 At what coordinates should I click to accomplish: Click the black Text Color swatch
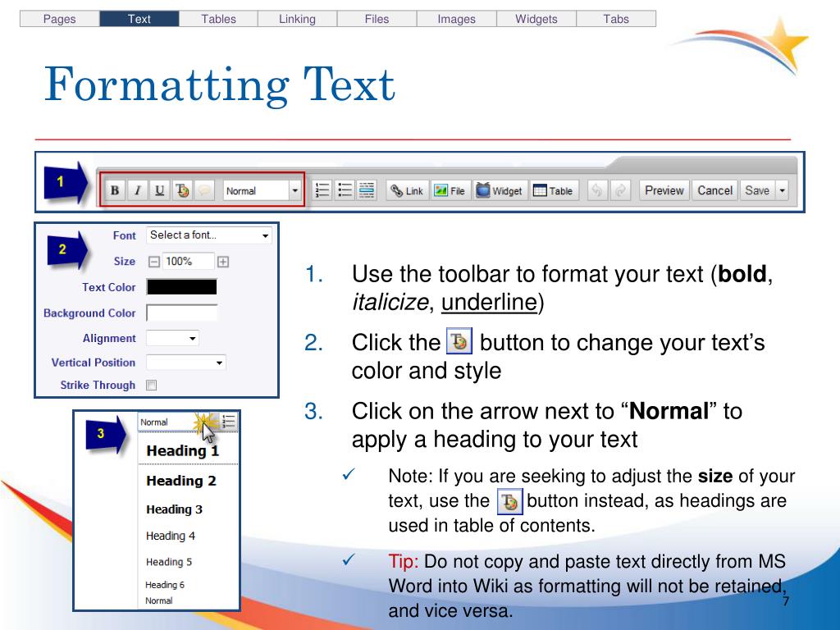pyautogui.click(x=181, y=287)
